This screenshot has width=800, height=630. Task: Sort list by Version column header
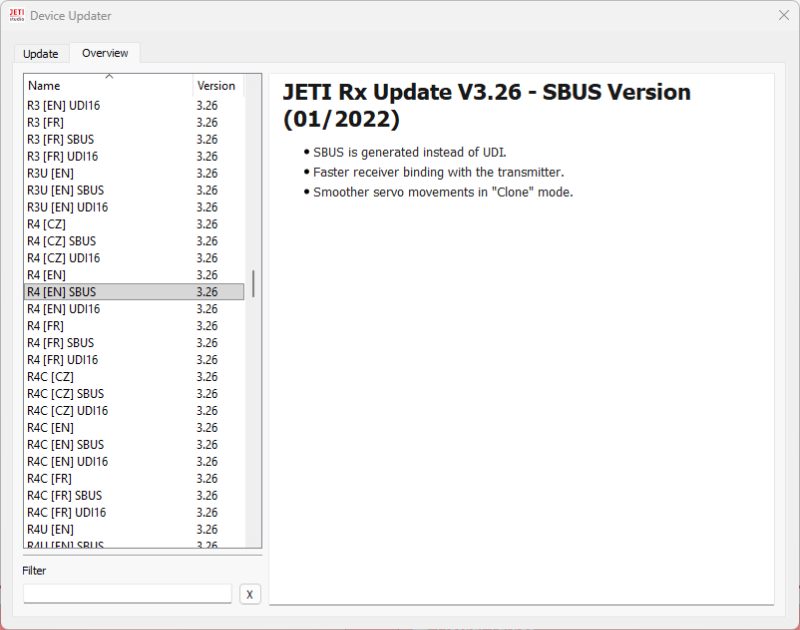click(216, 86)
